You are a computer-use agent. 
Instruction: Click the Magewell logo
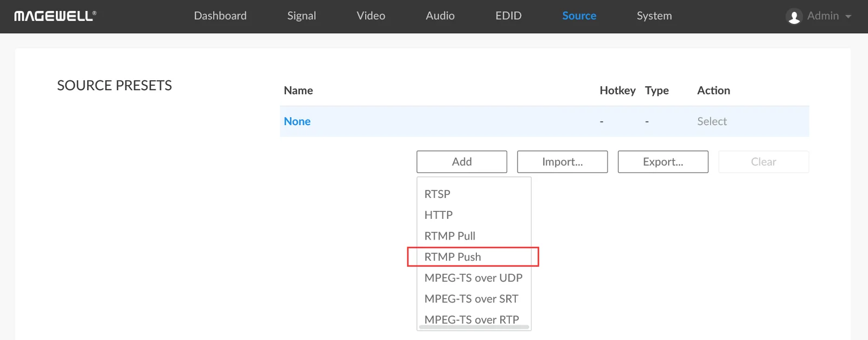click(x=55, y=16)
